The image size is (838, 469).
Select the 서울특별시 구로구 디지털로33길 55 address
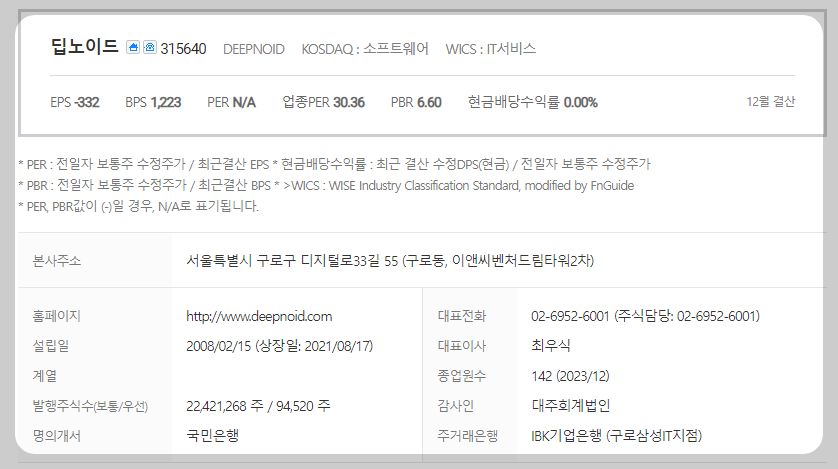[x=390, y=261]
